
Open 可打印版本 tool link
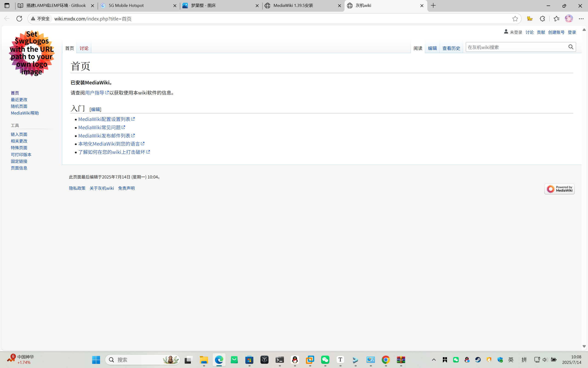(x=21, y=155)
